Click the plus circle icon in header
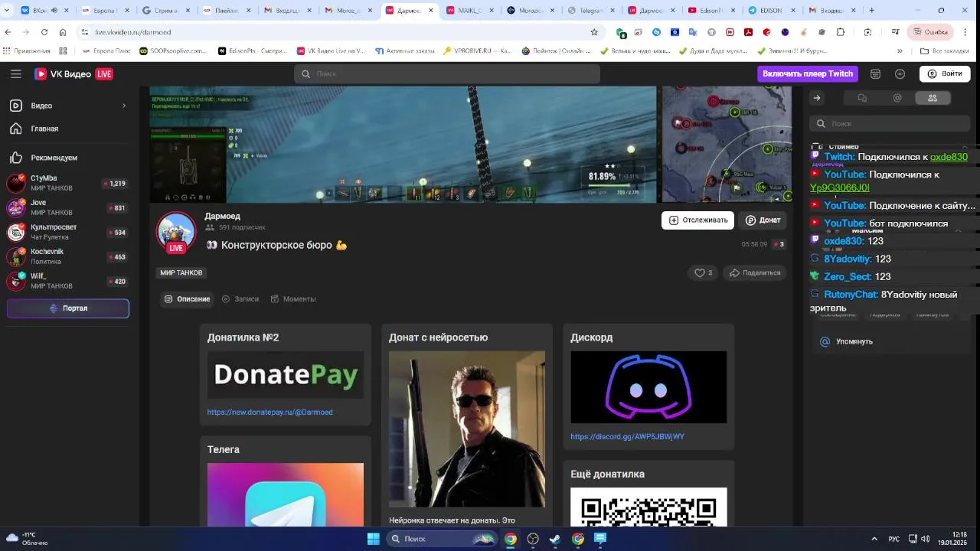 (900, 73)
